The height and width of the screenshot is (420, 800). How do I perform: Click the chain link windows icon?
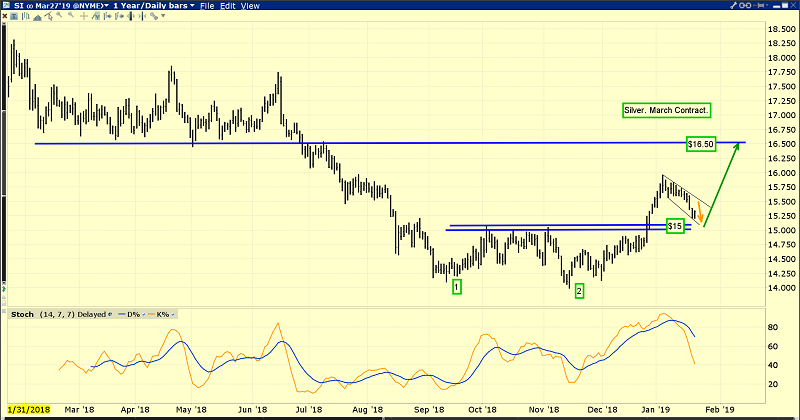745,5
